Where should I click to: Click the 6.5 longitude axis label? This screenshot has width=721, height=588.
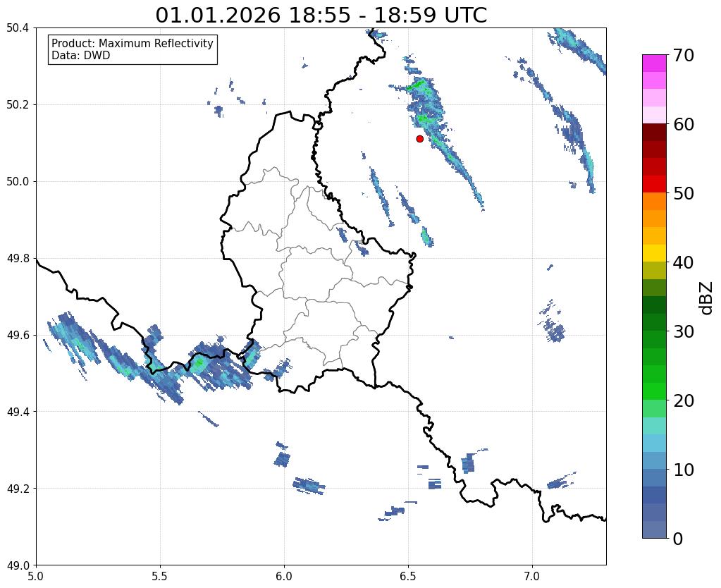408,576
